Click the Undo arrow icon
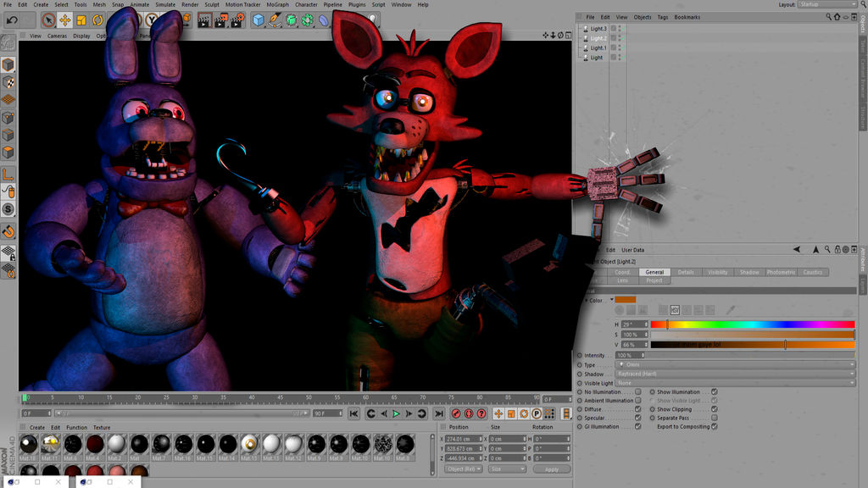 coord(12,20)
